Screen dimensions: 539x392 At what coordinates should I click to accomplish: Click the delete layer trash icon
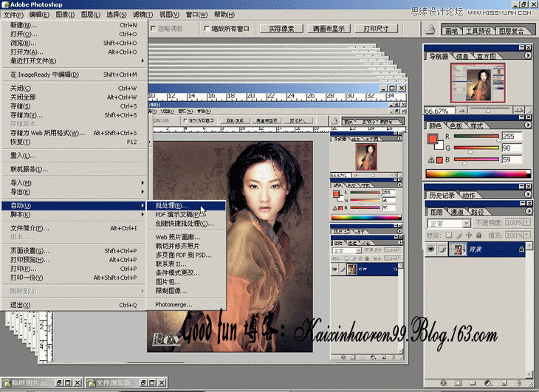point(519,382)
